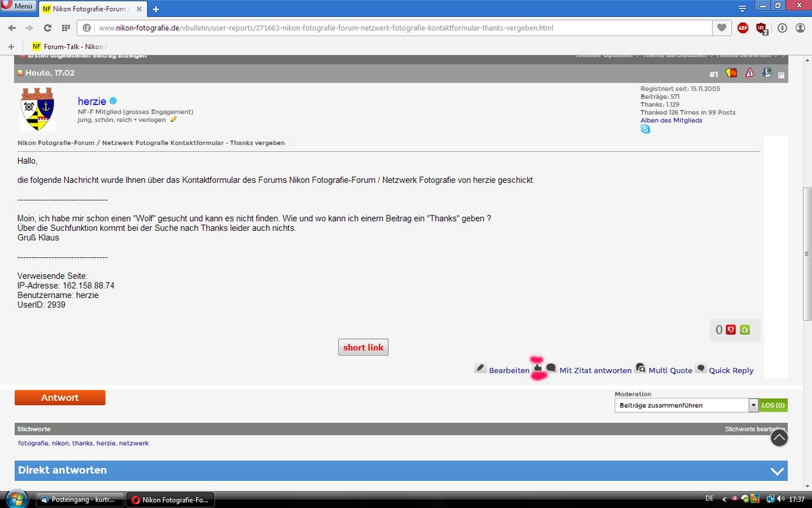The width and height of the screenshot is (812, 508).
Task: Open the Speed Dial grid
Action: point(66,28)
